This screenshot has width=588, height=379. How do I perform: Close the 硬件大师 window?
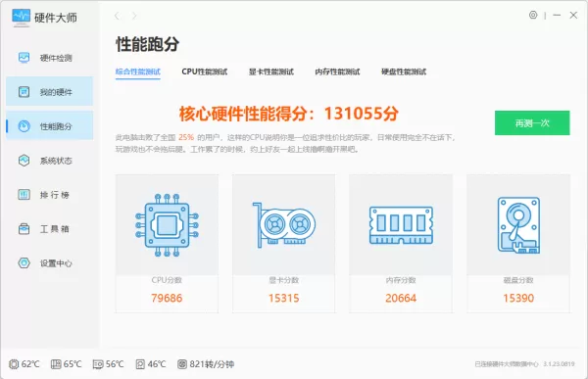[x=573, y=15]
